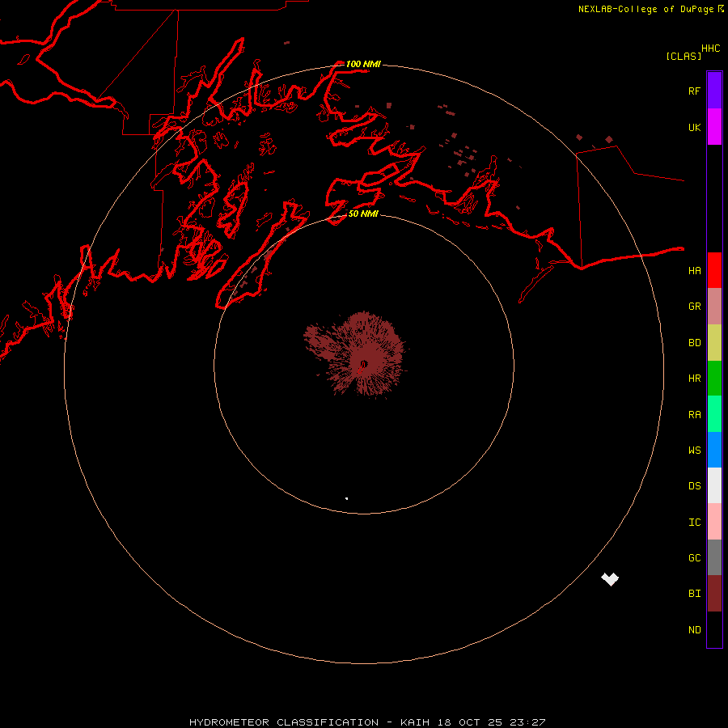Screen dimensions: 728x728
Task: Click the 'GR' legend label
Action: pyautogui.click(x=694, y=307)
